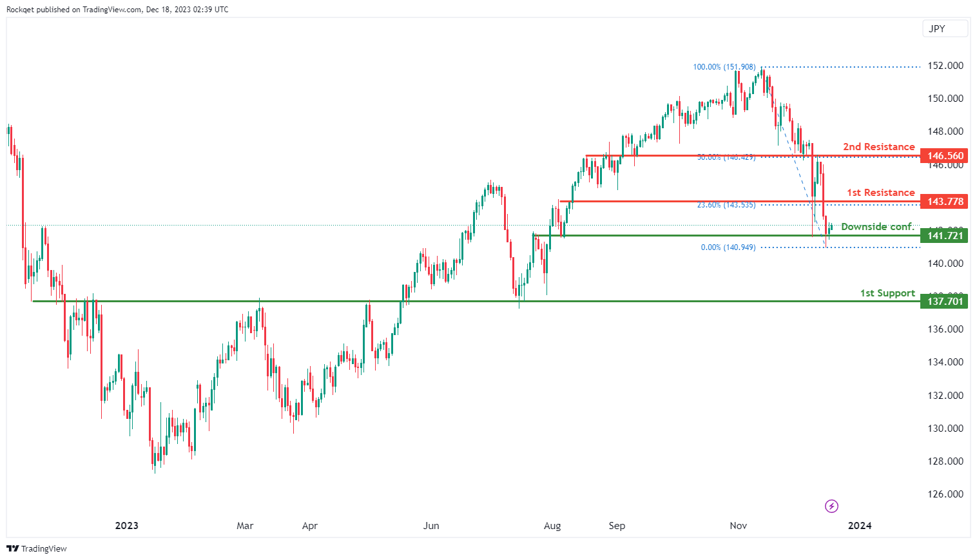This screenshot has width=977, height=560.
Task: Click the red 146.560 price label
Action: coord(944,156)
